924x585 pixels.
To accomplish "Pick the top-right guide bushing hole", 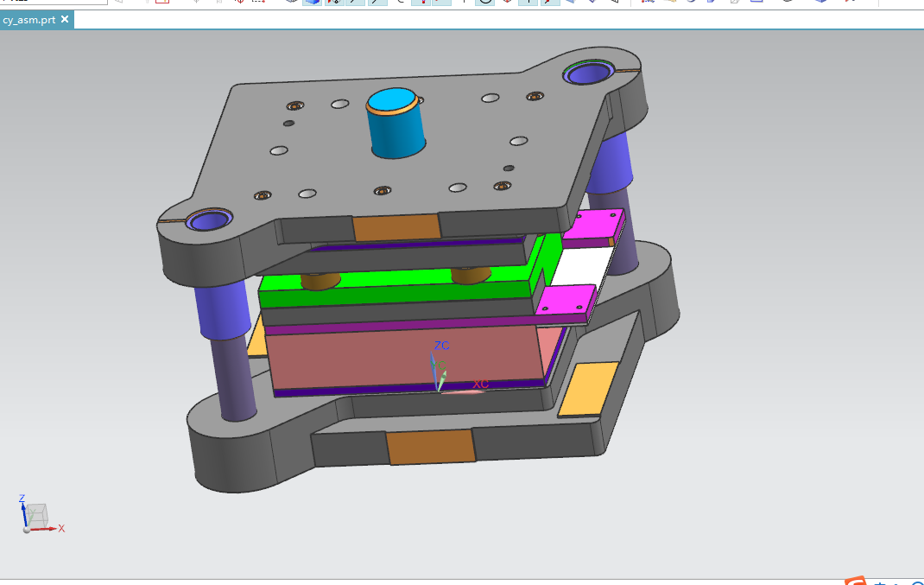I will (589, 73).
